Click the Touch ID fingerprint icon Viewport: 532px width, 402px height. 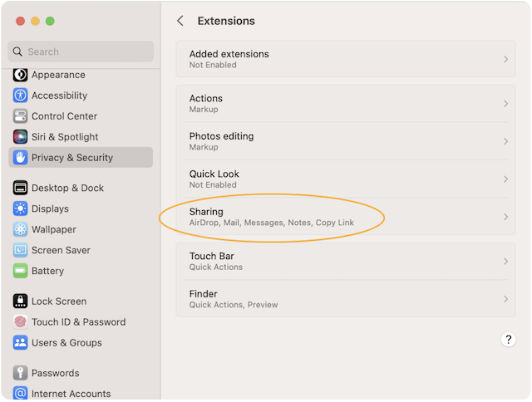coord(20,322)
